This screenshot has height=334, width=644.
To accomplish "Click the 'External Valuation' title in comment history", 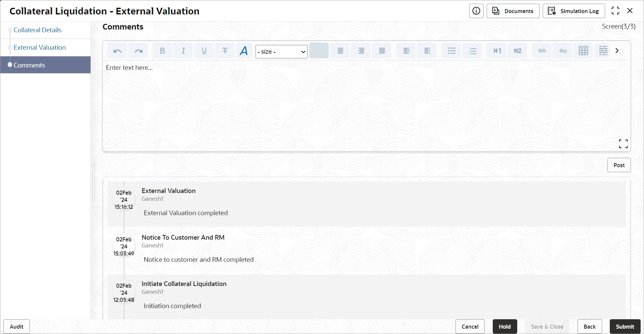I will pyautogui.click(x=169, y=191).
